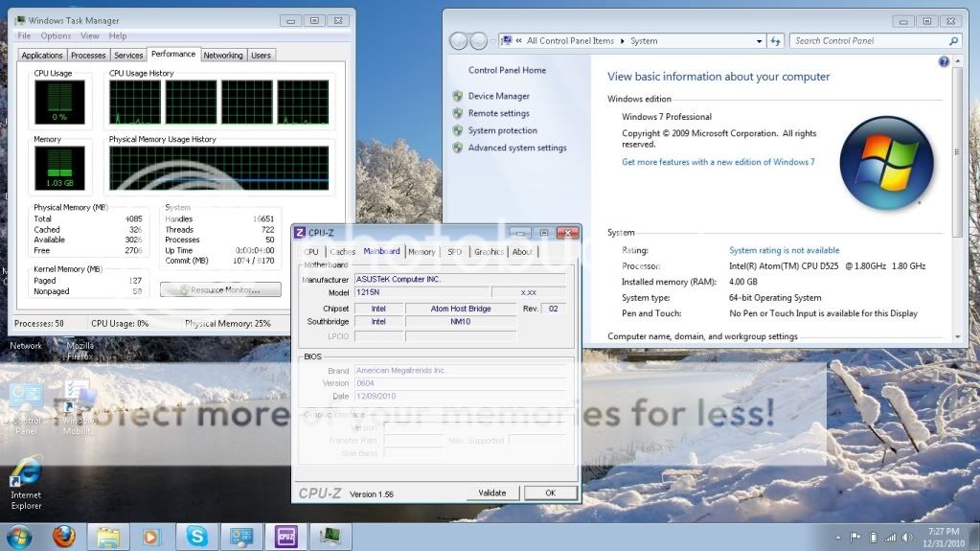980x551 pixels.
Task: Click the Resource Monitor button
Action: 220,289
